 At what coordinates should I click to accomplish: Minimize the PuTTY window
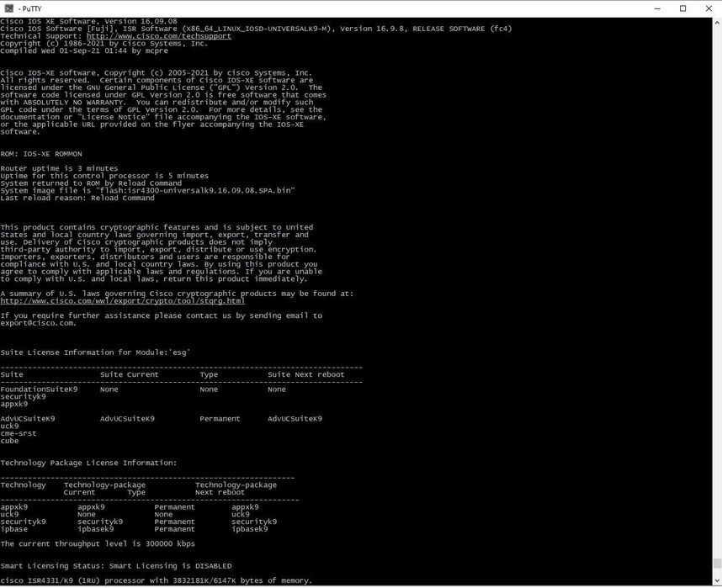(657, 8)
